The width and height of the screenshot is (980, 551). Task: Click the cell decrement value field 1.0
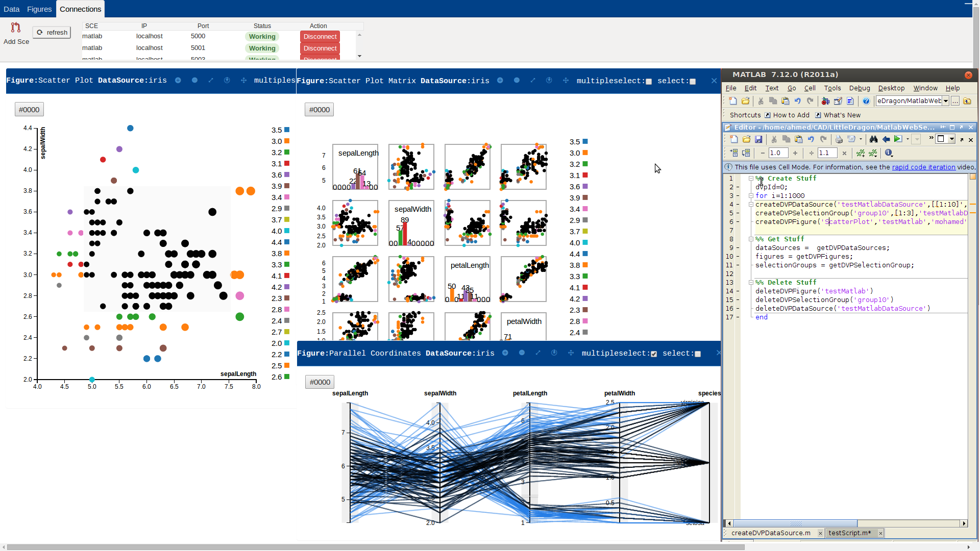click(778, 153)
